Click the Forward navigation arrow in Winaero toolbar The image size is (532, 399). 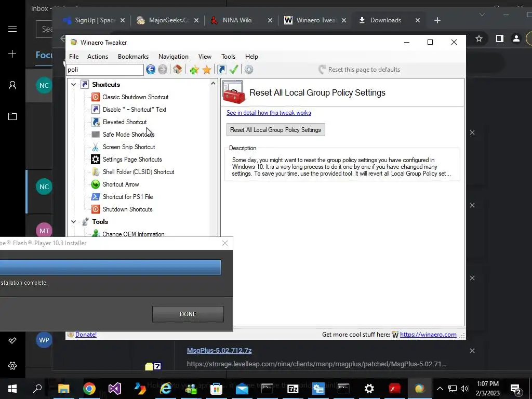[x=163, y=70]
